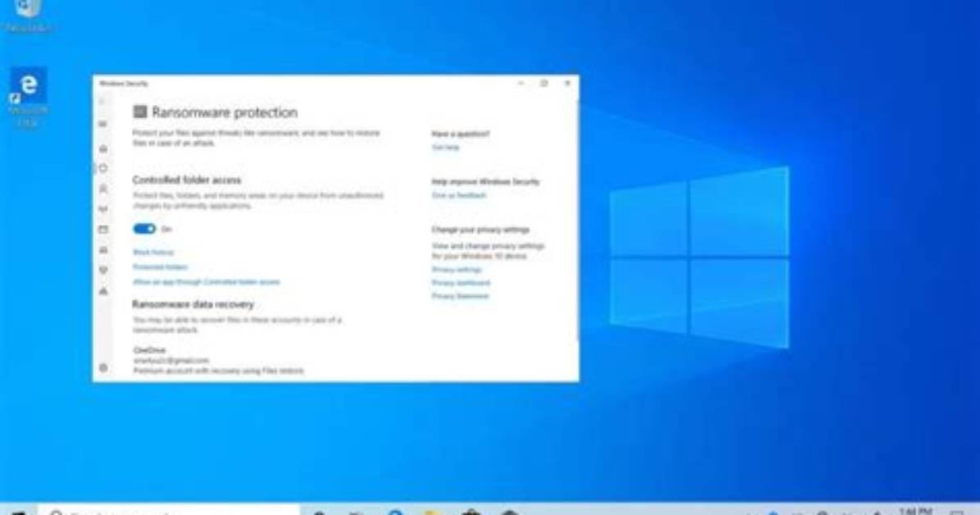Maximize the Windows Security window
Screen dimensions: 980x515
point(544,83)
